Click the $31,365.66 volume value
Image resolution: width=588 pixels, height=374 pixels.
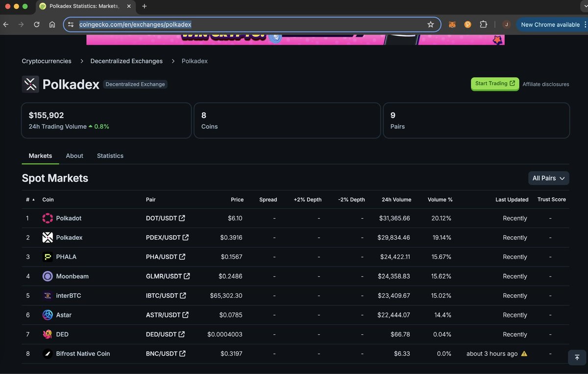pyautogui.click(x=394, y=218)
